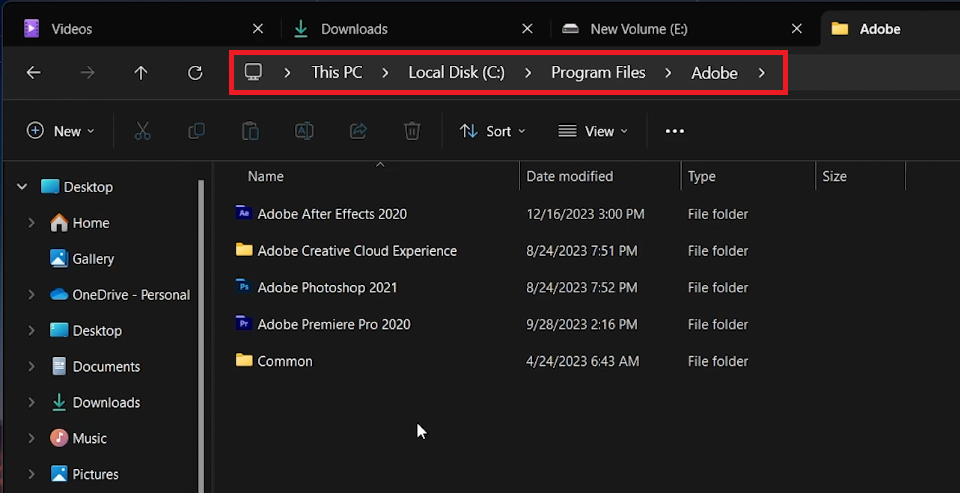Close the New Volume (E:) tab
The width and height of the screenshot is (960, 493).
click(797, 29)
